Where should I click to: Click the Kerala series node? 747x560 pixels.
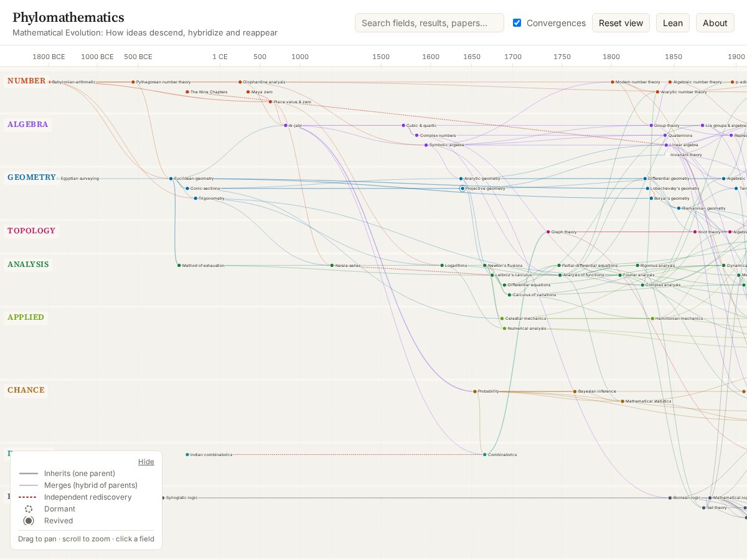pos(332,266)
